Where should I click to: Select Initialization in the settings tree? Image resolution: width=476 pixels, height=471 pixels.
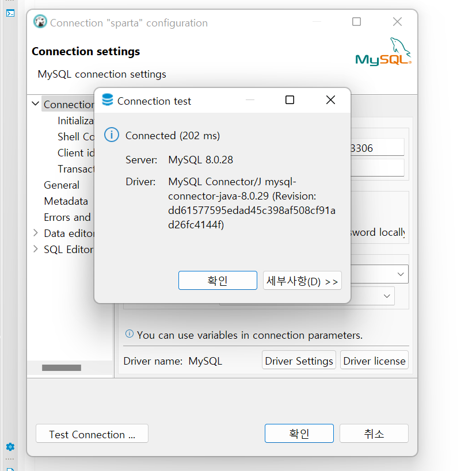click(x=76, y=121)
